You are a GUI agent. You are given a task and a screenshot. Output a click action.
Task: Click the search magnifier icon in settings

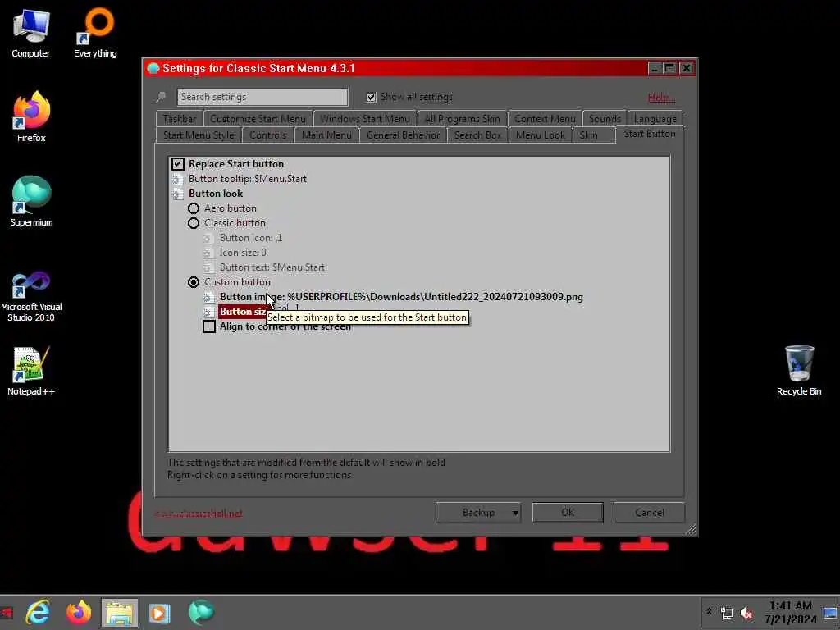(x=161, y=97)
